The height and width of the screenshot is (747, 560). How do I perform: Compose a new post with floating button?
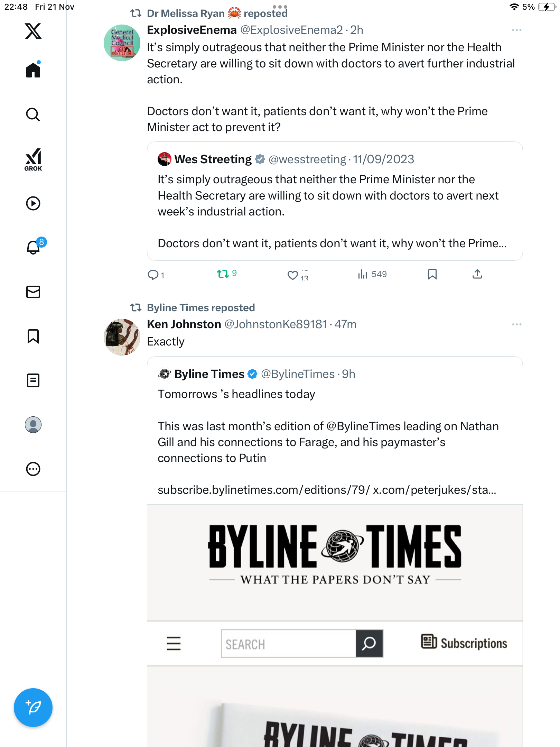tap(33, 708)
